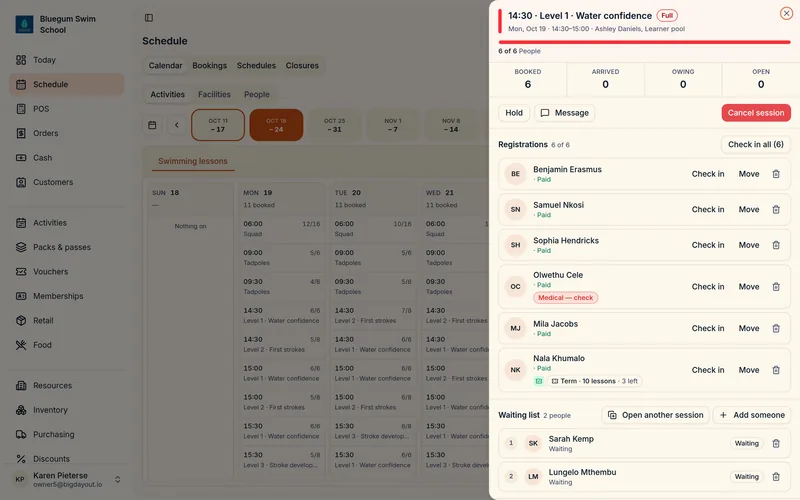Image resolution: width=800 pixels, height=500 pixels.
Task: Open Packs & passes
Action: click(66, 247)
